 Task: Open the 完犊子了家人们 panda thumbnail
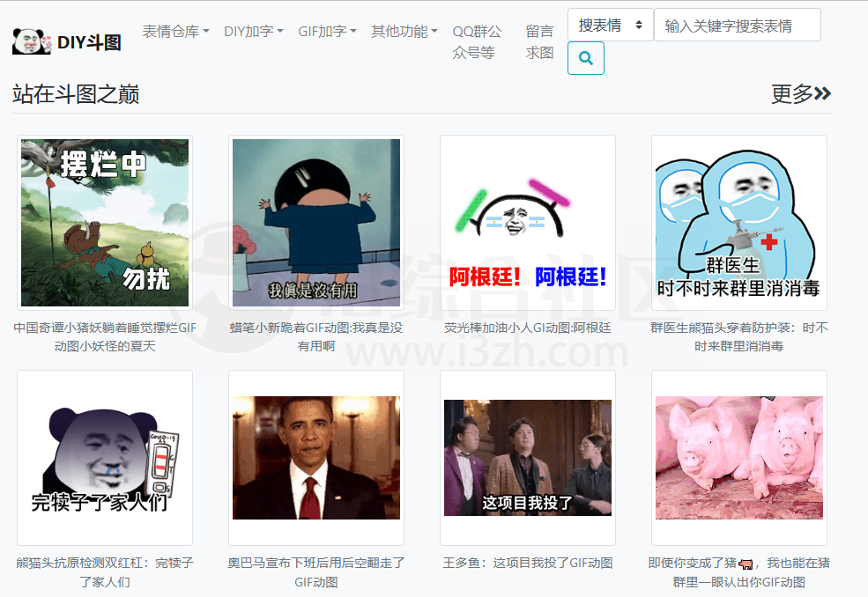[x=105, y=458]
